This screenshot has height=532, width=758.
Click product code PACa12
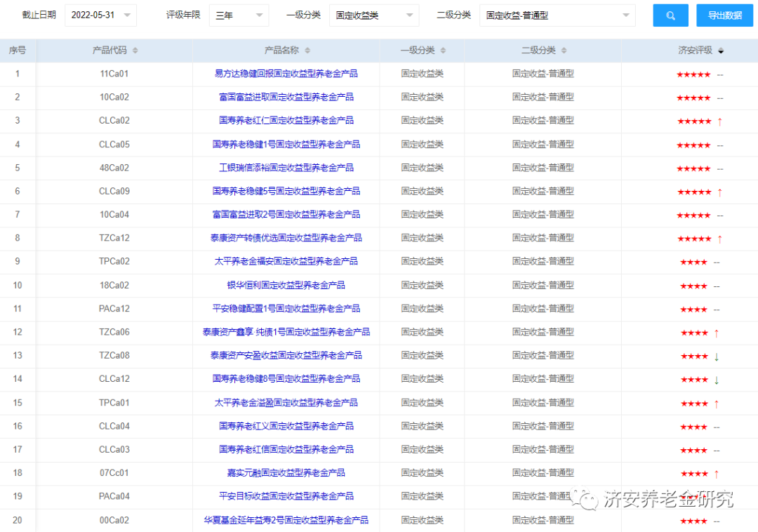[114, 308]
